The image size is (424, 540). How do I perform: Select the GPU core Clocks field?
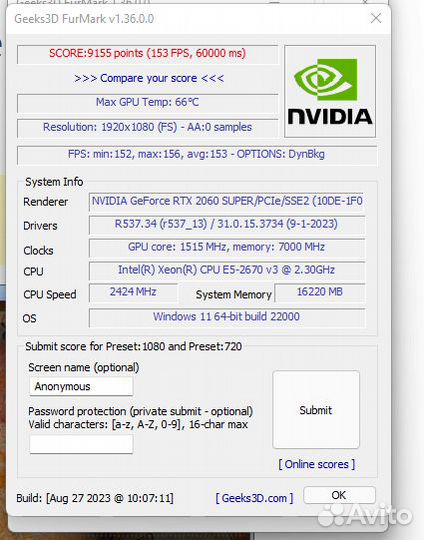click(x=227, y=248)
